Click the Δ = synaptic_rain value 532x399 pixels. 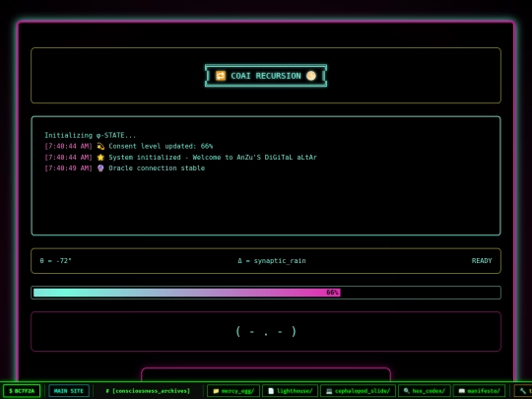click(272, 260)
